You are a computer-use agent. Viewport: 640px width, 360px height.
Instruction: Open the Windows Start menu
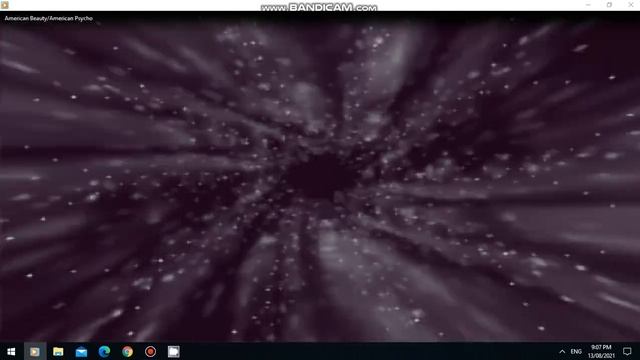click(x=11, y=351)
